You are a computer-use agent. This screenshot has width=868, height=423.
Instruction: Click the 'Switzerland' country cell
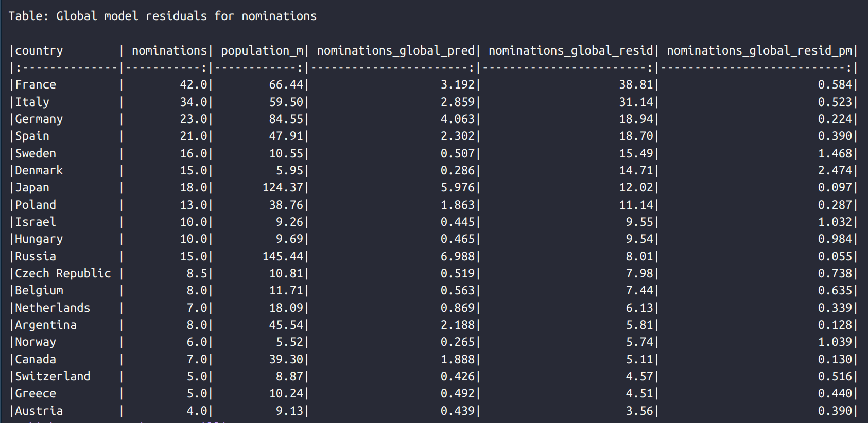[53, 376]
